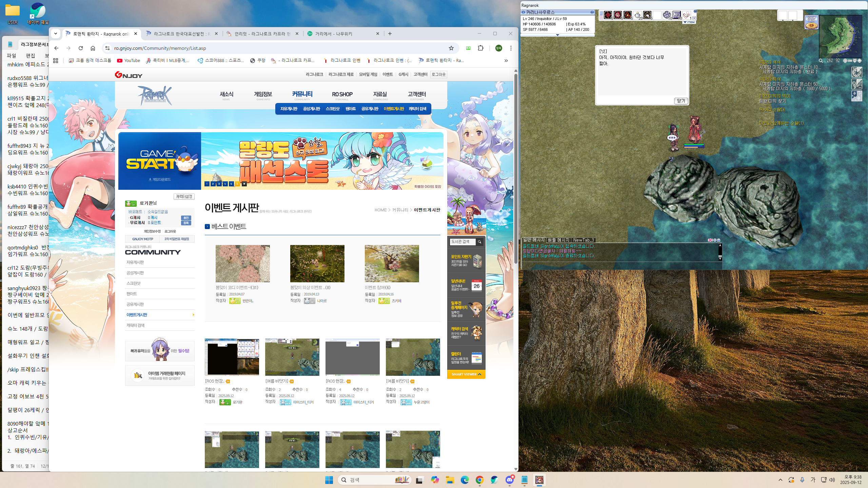Click the Ragnarok Online logo on the website
The image size is (868, 488).
[155, 95]
